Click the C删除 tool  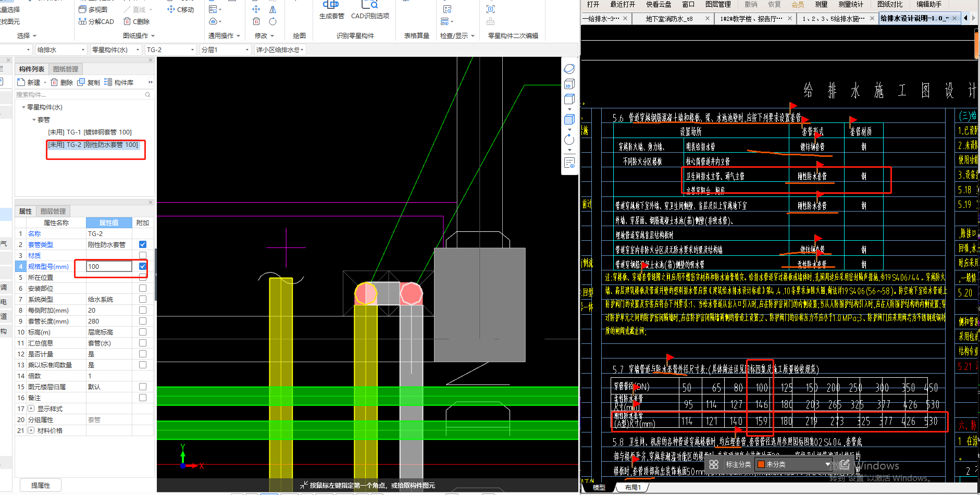pos(137,21)
